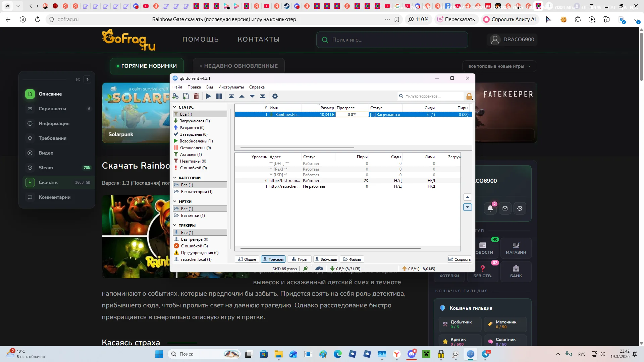This screenshot has width=644, height=362.
Task: Filter by Загружаются (1) status
Action: [x=200, y=121]
